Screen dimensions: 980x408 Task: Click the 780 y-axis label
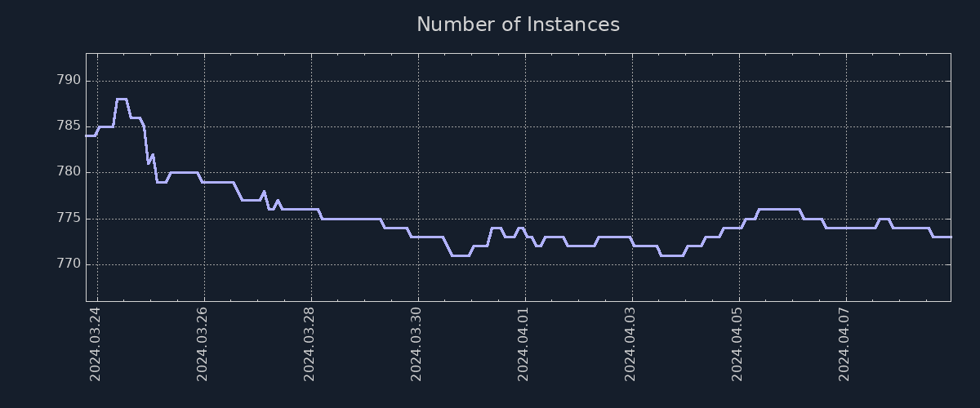point(68,172)
